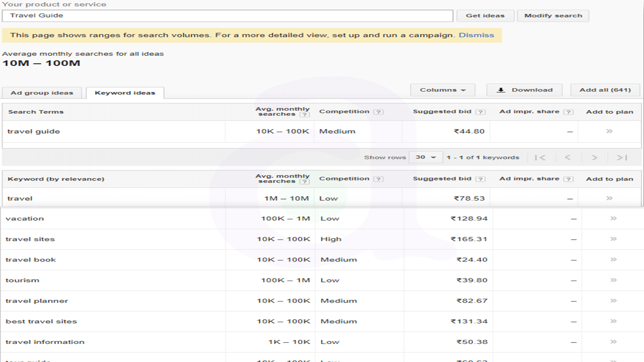
Task: Switch to Ad group ideas tab
Action: [x=42, y=93]
